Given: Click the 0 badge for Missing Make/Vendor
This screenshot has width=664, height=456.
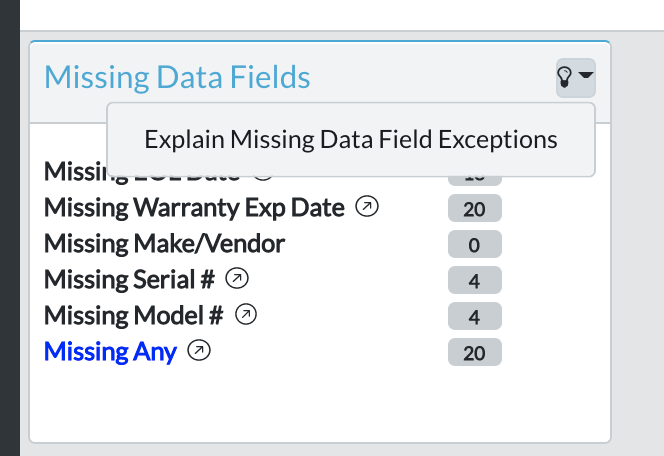Looking at the screenshot, I should (x=474, y=245).
